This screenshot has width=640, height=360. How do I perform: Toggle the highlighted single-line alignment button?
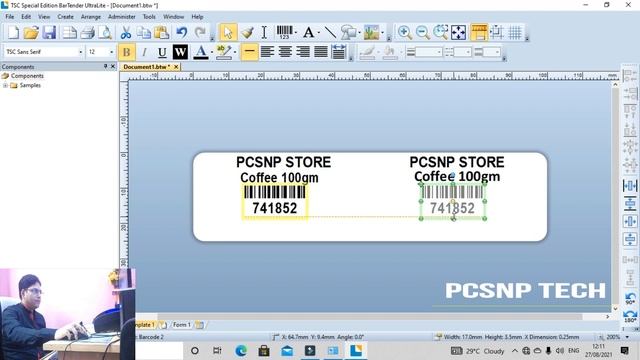(249, 52)
